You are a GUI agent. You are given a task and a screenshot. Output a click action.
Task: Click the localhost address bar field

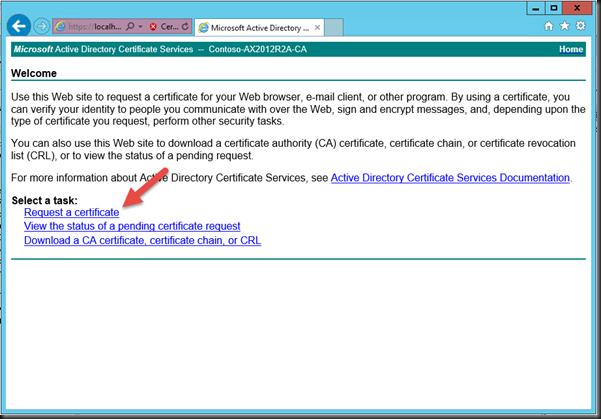click(95, 26)
